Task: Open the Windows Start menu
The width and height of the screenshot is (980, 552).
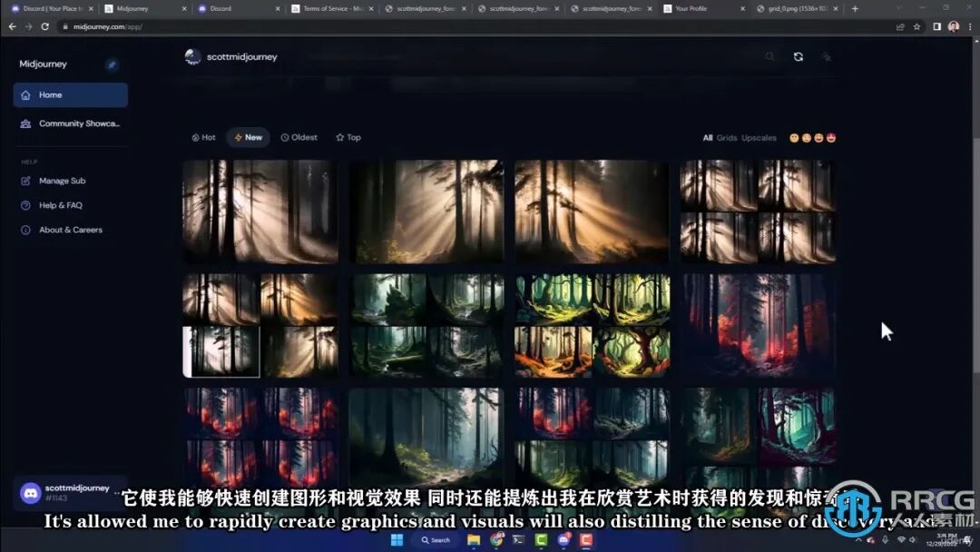Action: click(x=397, y=540)
